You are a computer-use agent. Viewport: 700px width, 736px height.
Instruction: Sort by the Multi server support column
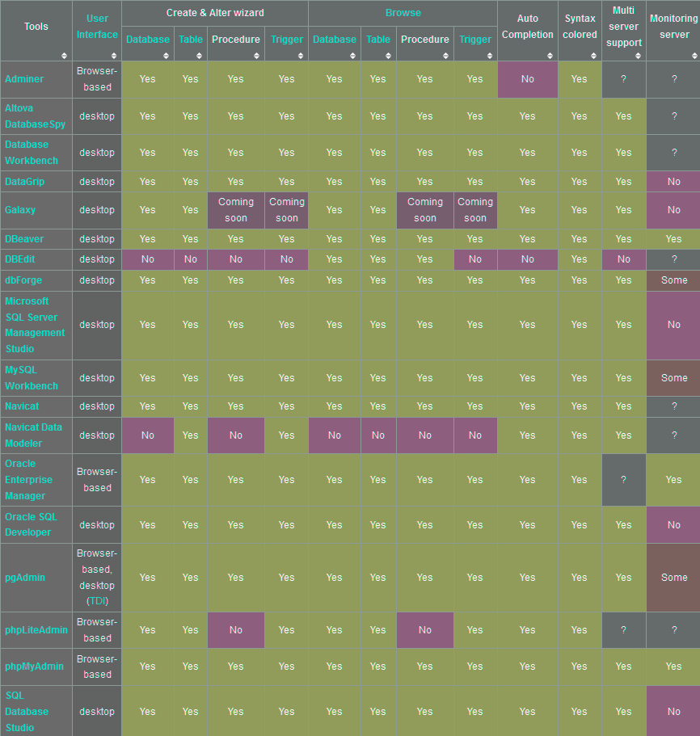coord(638,56)
